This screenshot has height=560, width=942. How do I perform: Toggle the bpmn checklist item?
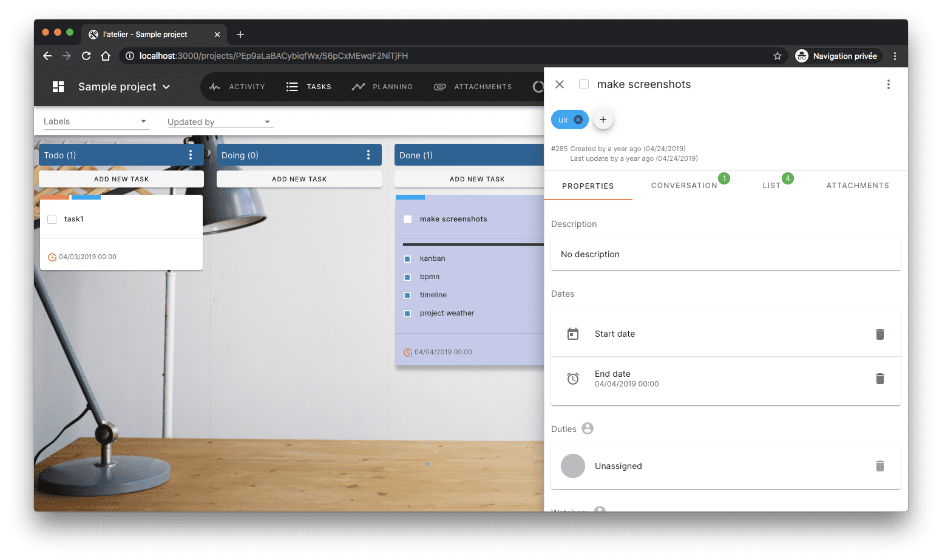coord(407,277)
